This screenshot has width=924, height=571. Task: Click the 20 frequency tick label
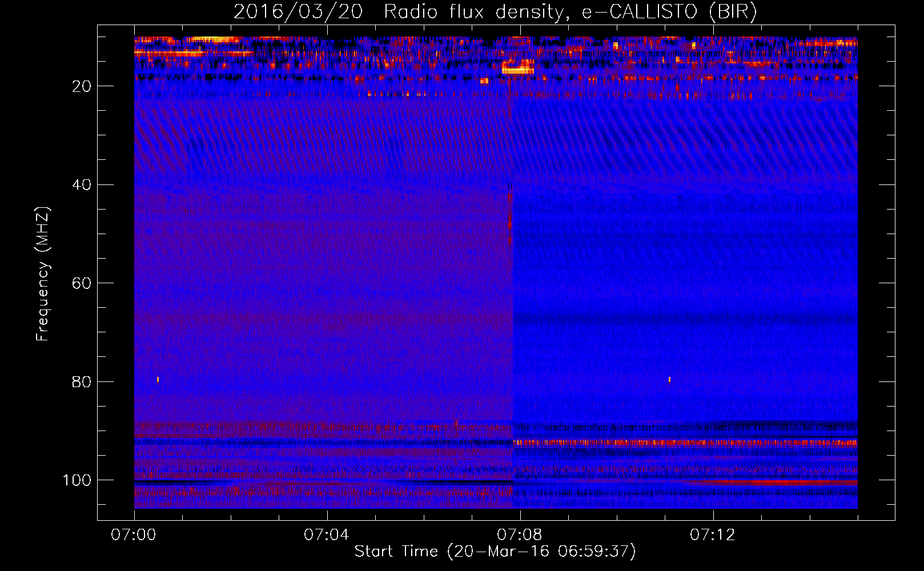82,86
